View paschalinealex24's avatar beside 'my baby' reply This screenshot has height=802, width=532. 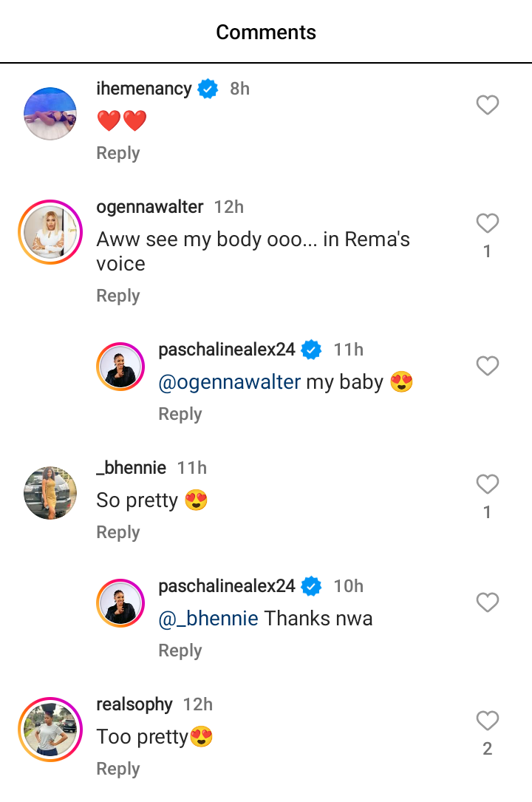click(120, 366)
